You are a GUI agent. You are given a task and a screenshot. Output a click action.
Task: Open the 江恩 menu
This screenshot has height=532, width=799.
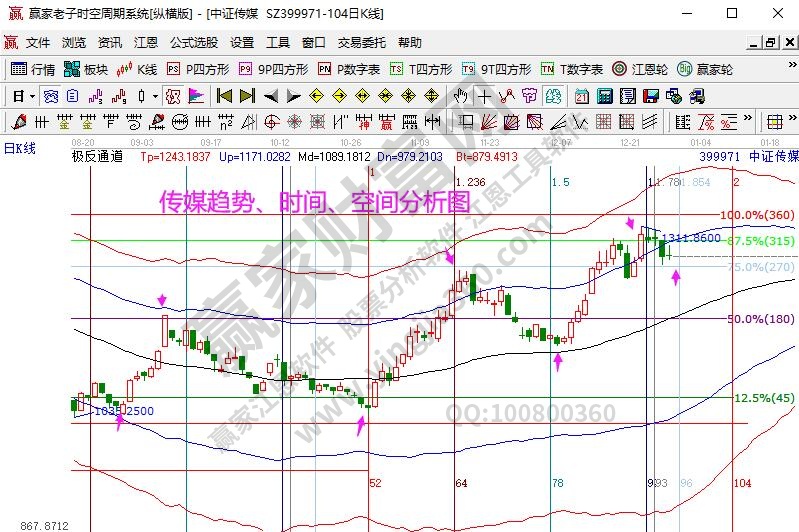click(x=145, y=43)
